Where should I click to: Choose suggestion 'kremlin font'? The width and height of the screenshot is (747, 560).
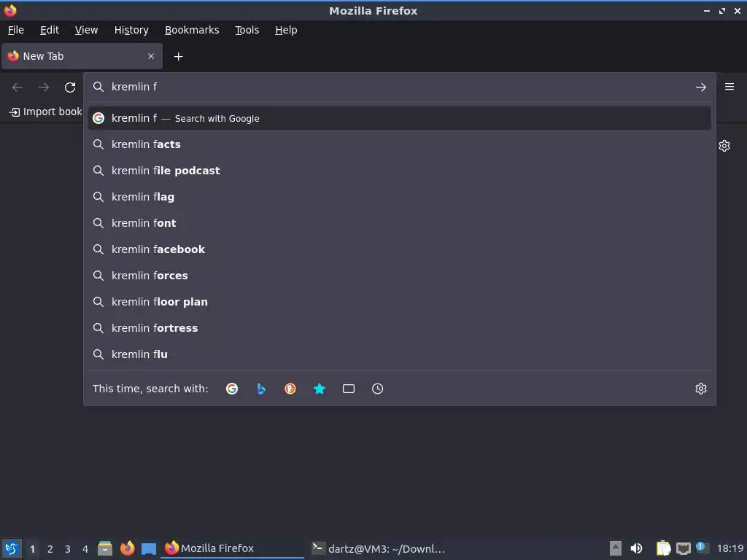point(399,223)
